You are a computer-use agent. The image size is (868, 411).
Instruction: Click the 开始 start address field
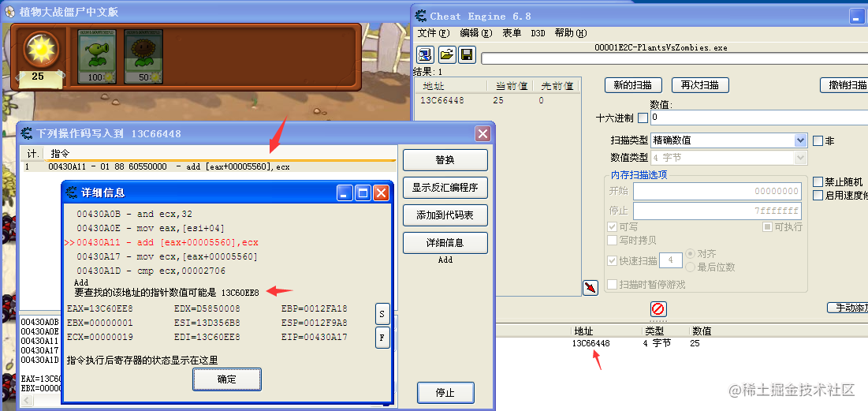click(x=717, y=192)
